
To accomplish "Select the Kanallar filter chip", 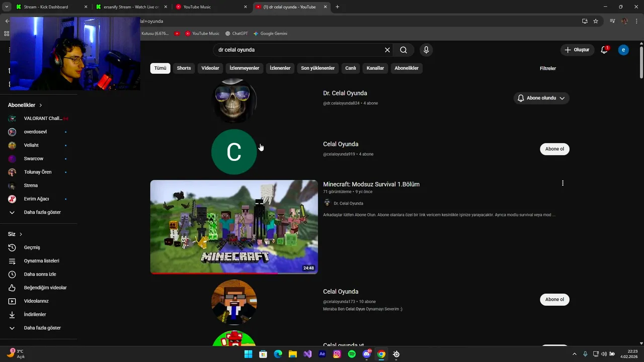I will click(x=375, y=68).
